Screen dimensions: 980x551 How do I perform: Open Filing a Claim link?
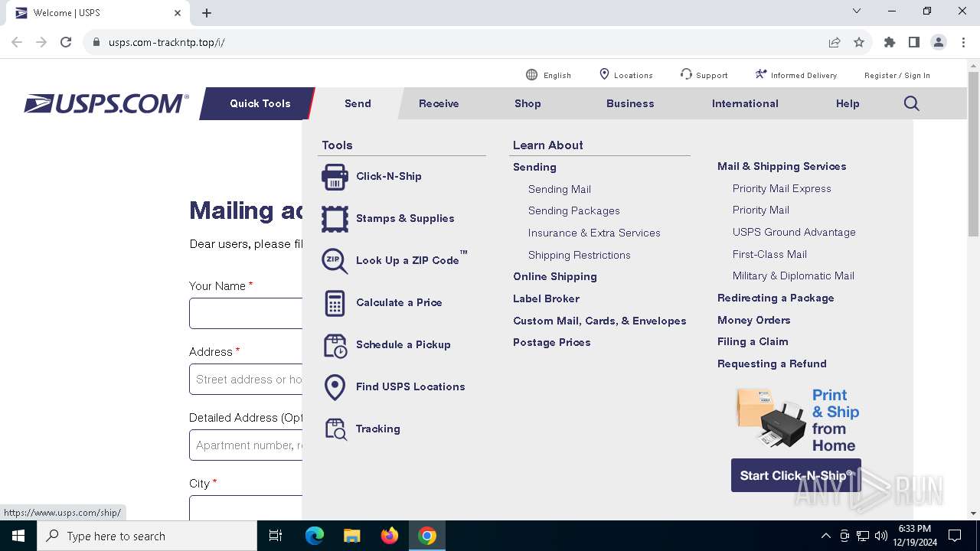(753, 341)
